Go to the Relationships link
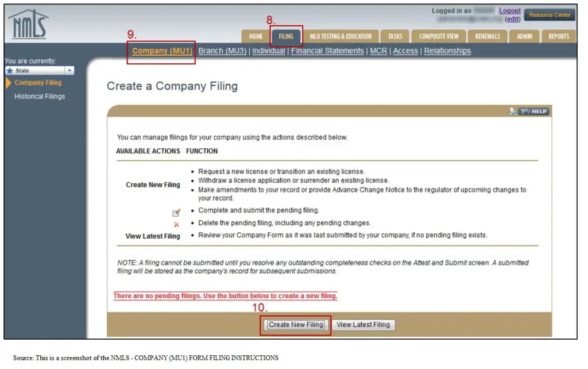 click(x=447, y=51)
